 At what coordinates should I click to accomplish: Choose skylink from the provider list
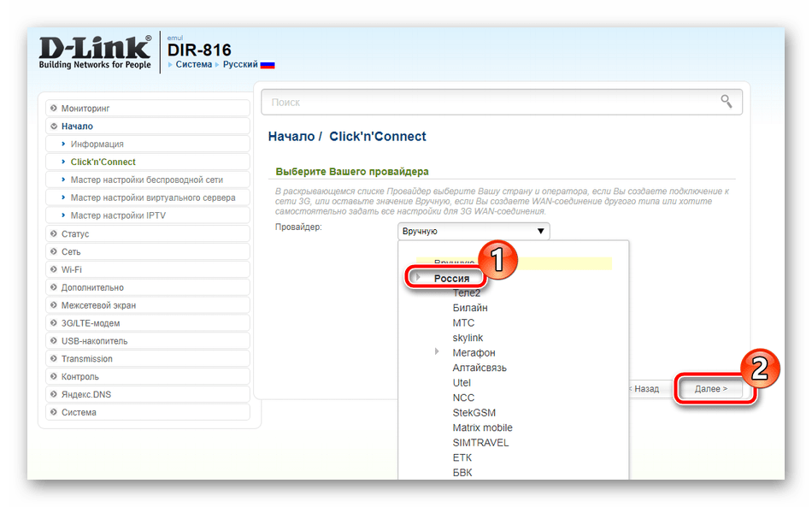pyautogui.click(x=467, y=338)
